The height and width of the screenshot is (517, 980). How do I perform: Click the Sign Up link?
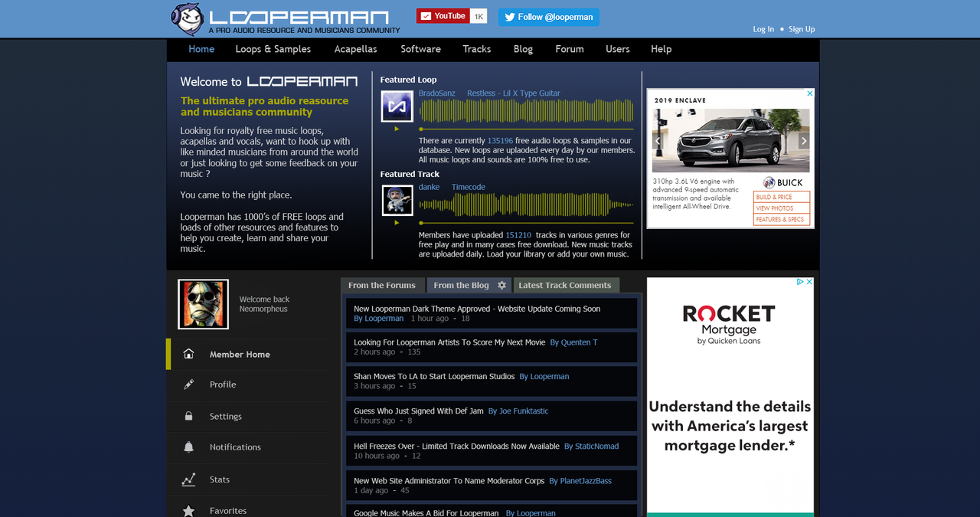[802, 29]
